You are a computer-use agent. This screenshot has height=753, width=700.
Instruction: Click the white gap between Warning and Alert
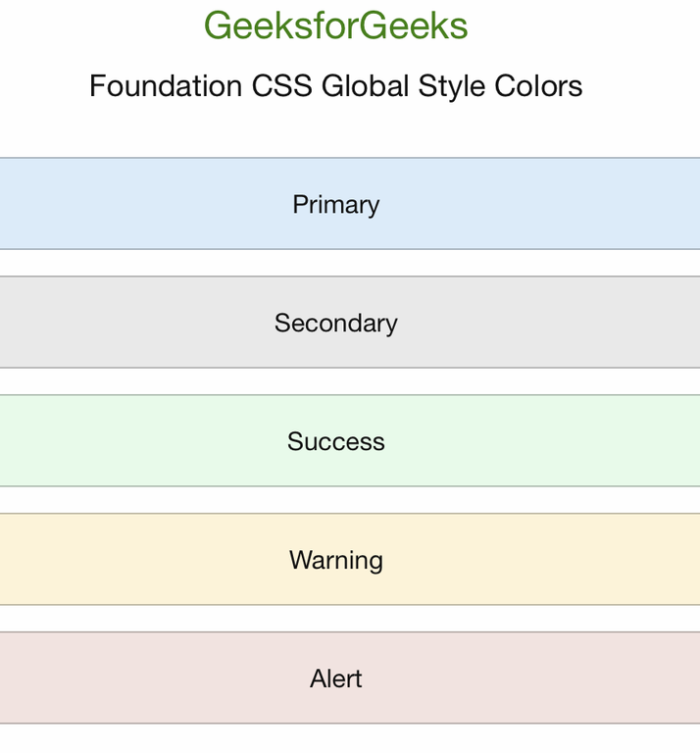pos(335,619)
